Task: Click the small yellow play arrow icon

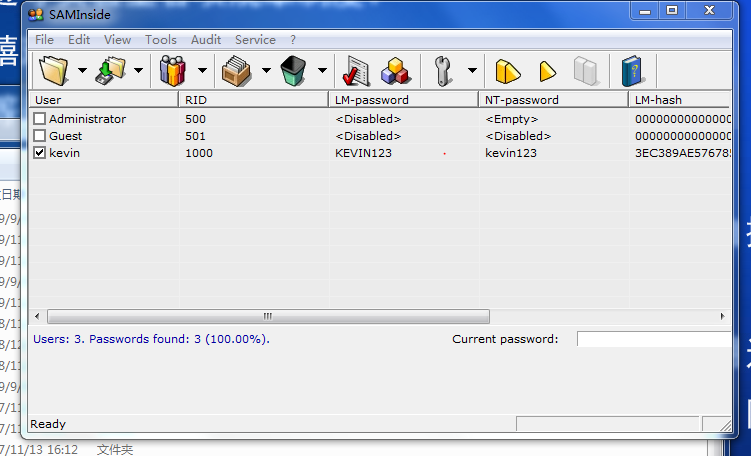Action: (547, 71)
